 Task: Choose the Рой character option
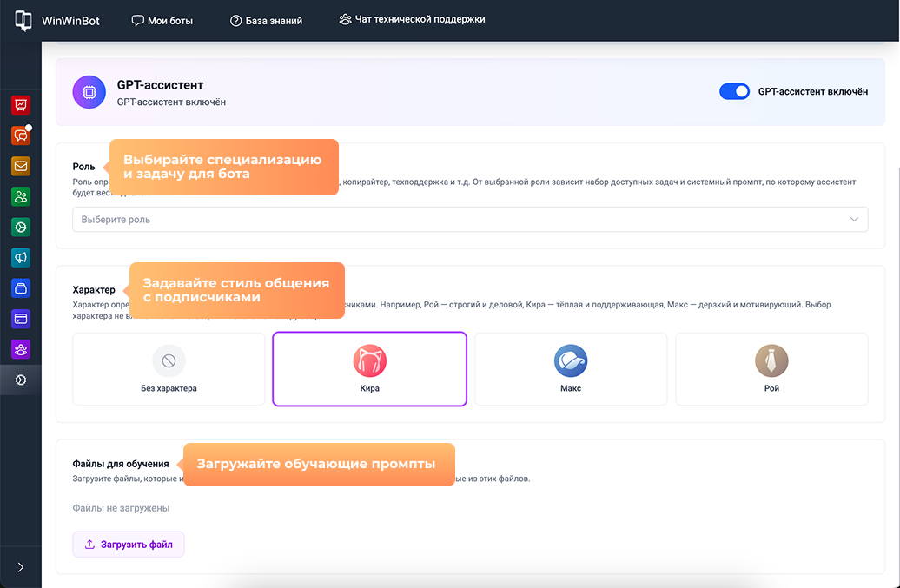771,369
